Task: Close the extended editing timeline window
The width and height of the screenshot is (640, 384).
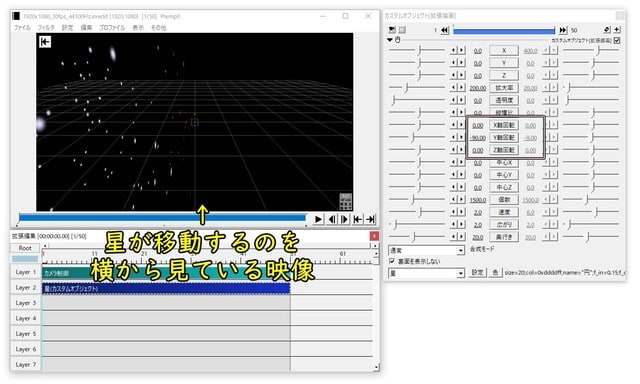Action: point(374,236)
